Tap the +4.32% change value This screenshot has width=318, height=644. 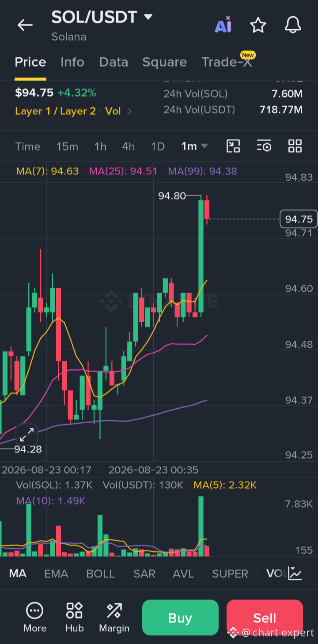tap(77, 93)
